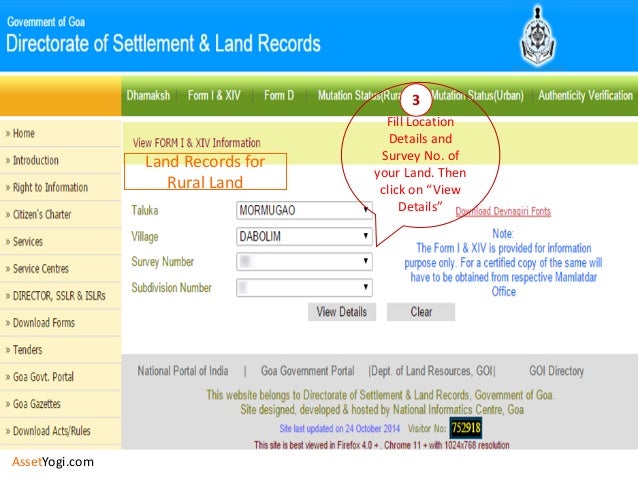
Task: Click the Government of Goa emblem logo
Action: click(x=538, y=36)
